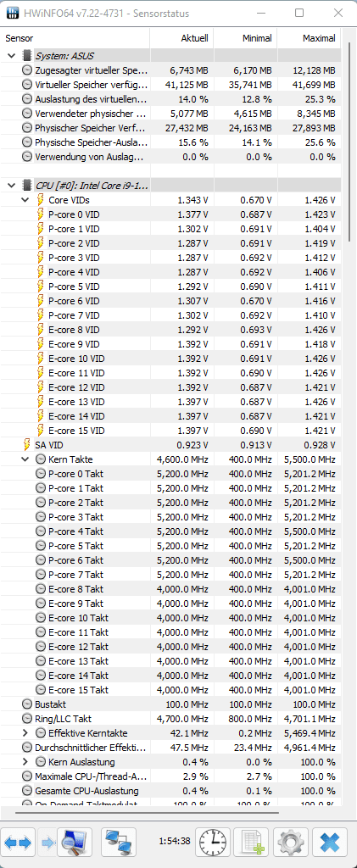Close sensors with the blue X icon
357x868 pixels.
tap(329, 843)
